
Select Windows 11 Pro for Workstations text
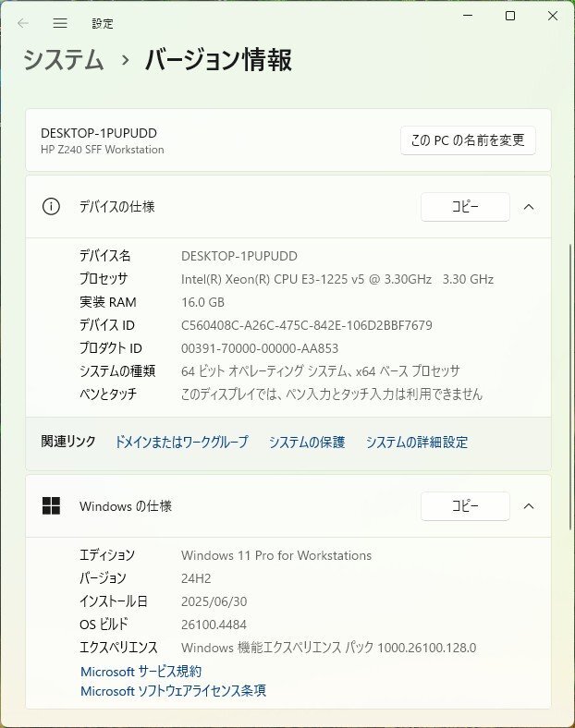tap(276, 555)
